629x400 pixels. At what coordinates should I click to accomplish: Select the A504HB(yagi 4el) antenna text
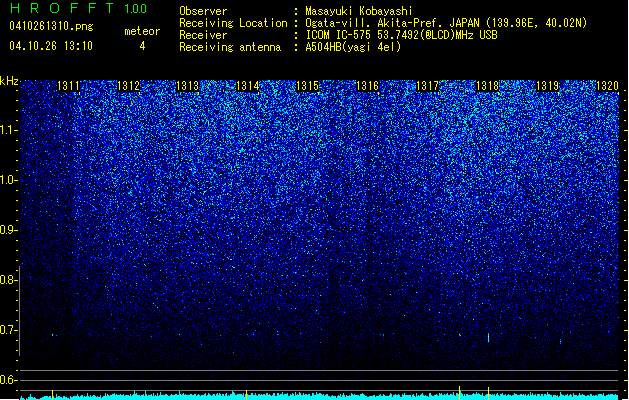pyautogui.click(x=353, y=47)
